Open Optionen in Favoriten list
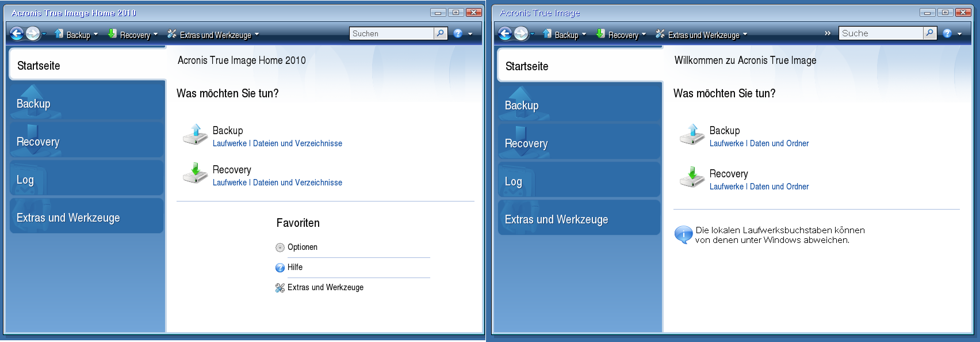980x342 pixels. point(303,247)
